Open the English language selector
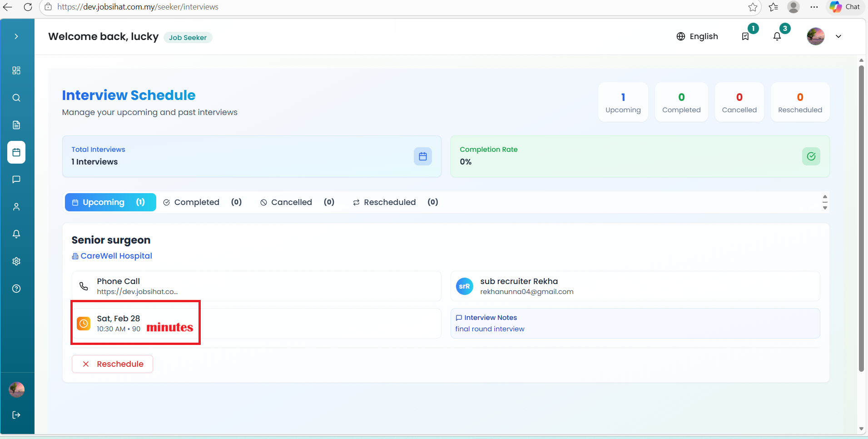The image size is (868, 439). 697,36
